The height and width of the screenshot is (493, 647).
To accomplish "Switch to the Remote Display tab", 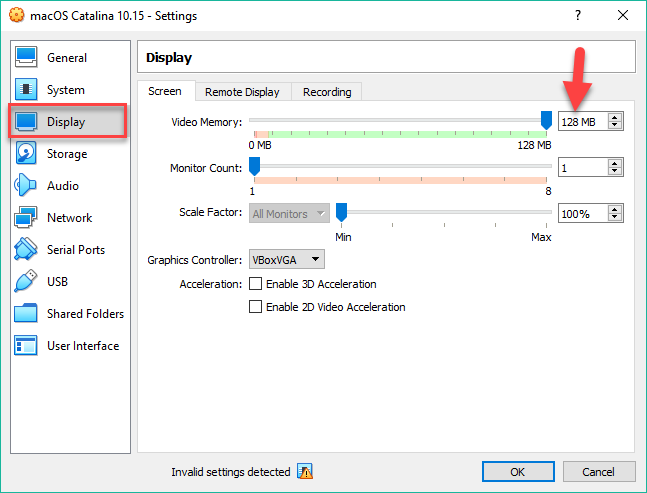I will point(242,92).
